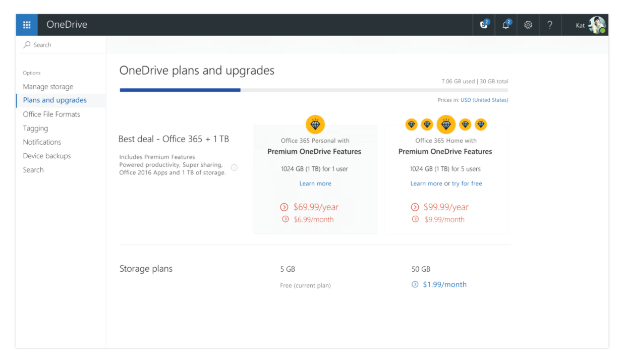
Task: Click the diamond icon above Office 365 Personal
Action: [315, 125]
